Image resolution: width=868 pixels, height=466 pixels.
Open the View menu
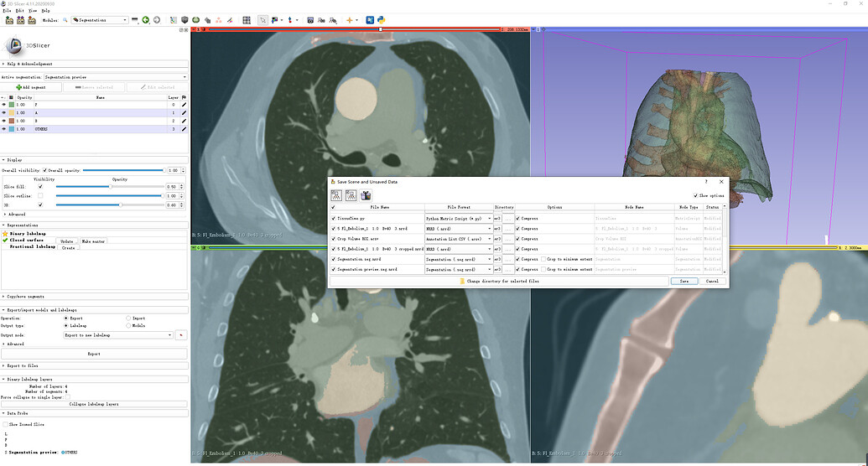tap(33, 11)
